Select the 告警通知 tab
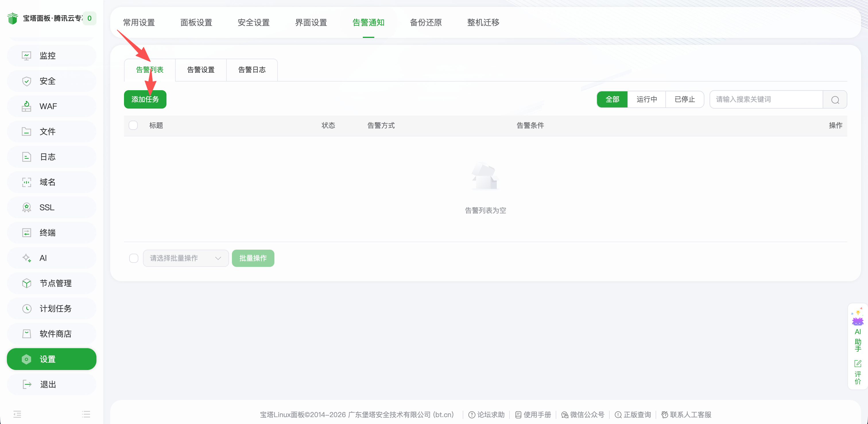This screenshot has width=868, height=424. coord(368,23)
